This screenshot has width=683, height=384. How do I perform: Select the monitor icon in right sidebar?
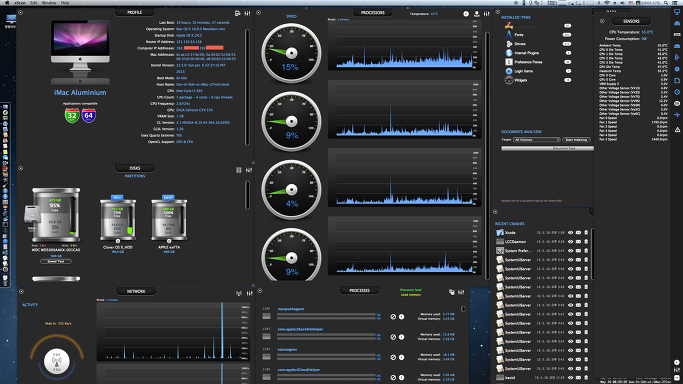pyautogui.click(x=677, y=12)
